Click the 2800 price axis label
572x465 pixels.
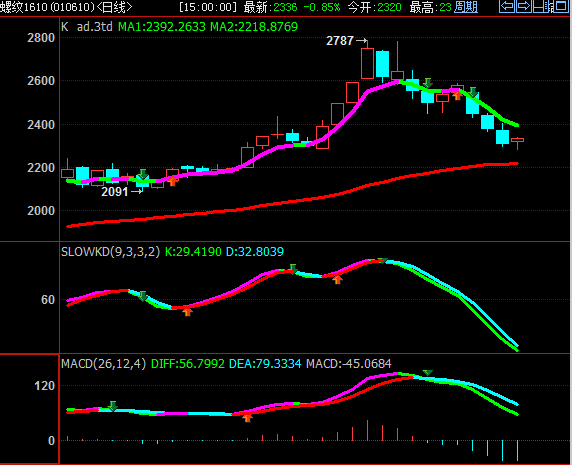point(41,38)
